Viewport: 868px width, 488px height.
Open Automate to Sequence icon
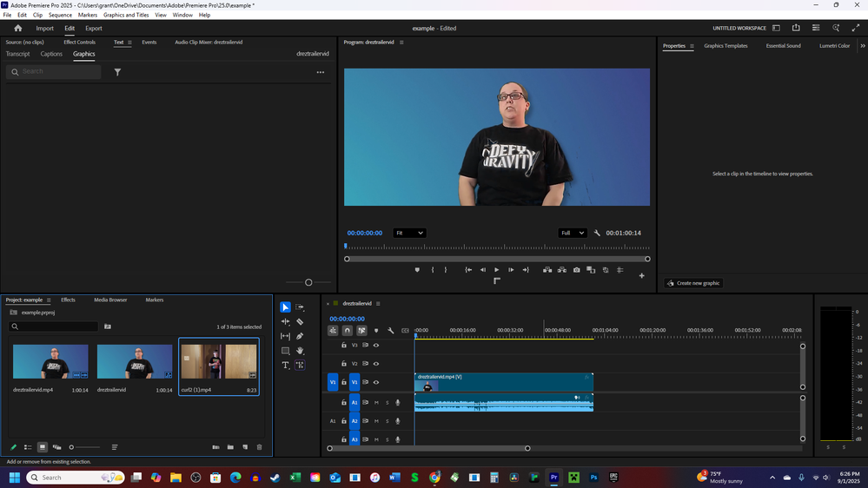click(215, 447)
